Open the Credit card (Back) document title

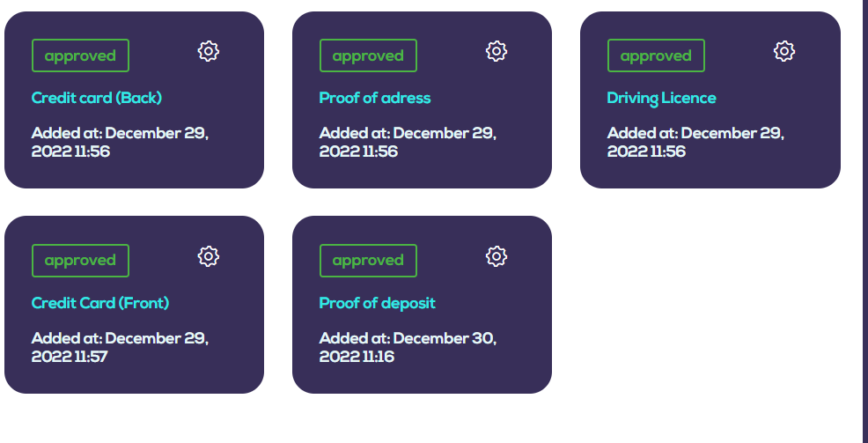click(x=97, y=98)
